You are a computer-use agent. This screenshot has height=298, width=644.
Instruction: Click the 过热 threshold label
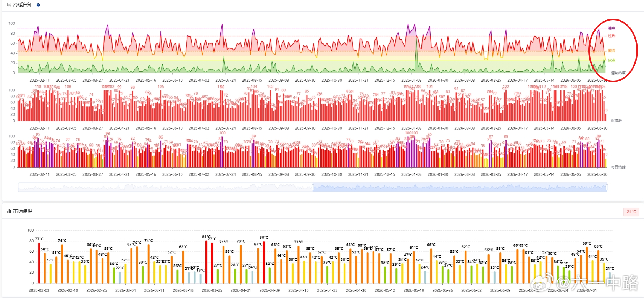(x=612, y=36)
